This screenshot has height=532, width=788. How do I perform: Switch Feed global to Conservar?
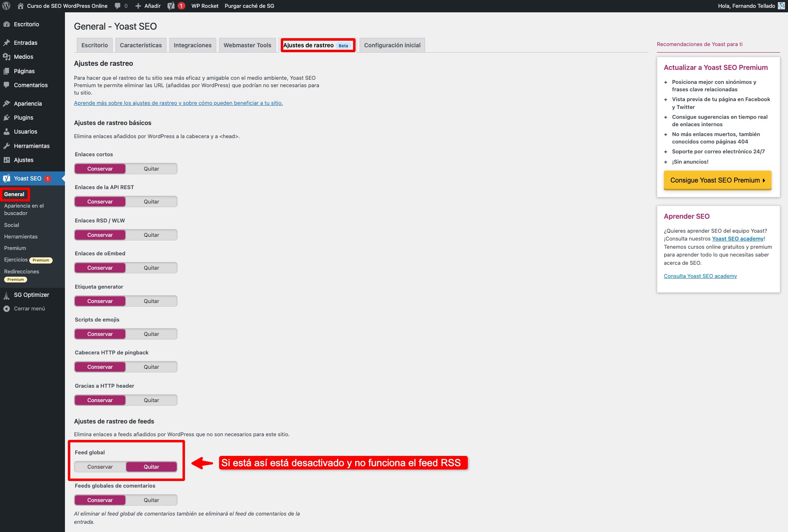point(100,467)
